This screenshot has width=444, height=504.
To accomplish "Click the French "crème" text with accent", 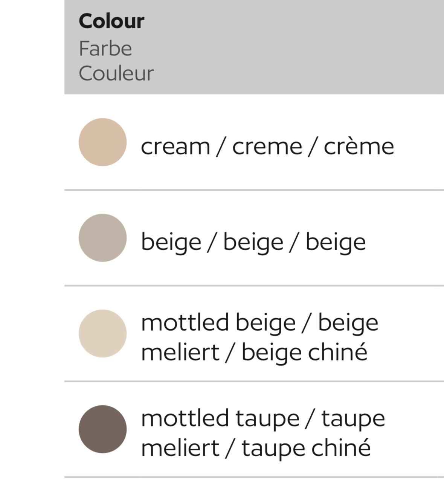I will (359, 147).
